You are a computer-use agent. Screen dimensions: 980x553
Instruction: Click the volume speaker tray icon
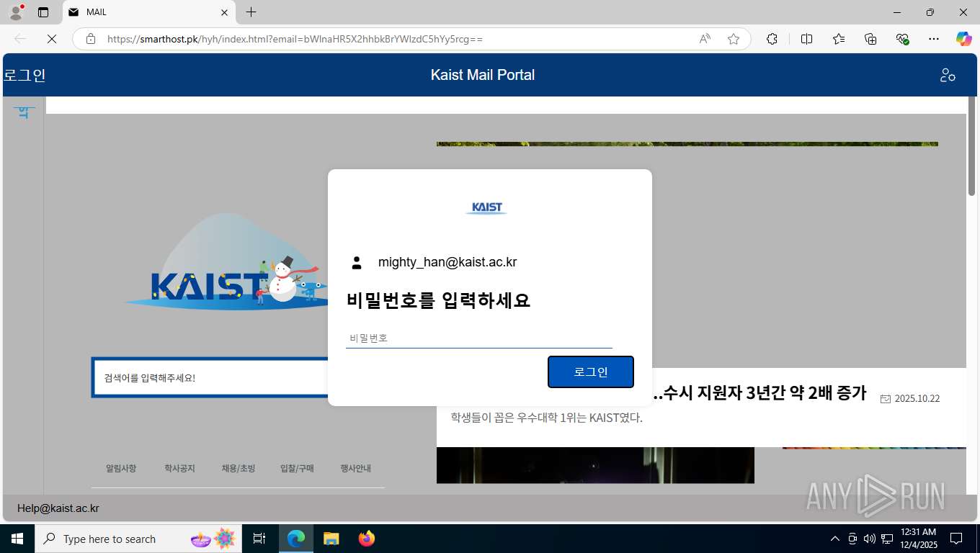point(869,539)
